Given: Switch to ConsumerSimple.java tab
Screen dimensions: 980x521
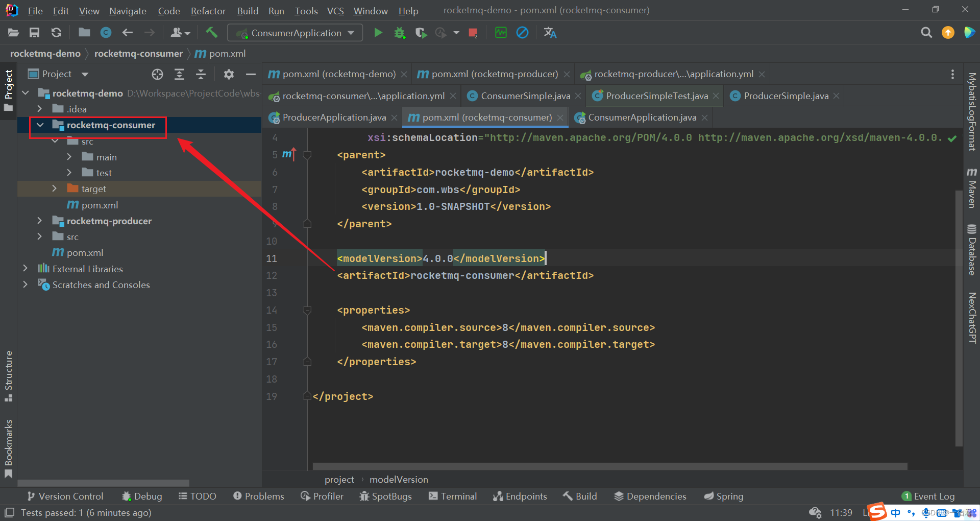Looking at the screenshot, I should click(525, 96).
